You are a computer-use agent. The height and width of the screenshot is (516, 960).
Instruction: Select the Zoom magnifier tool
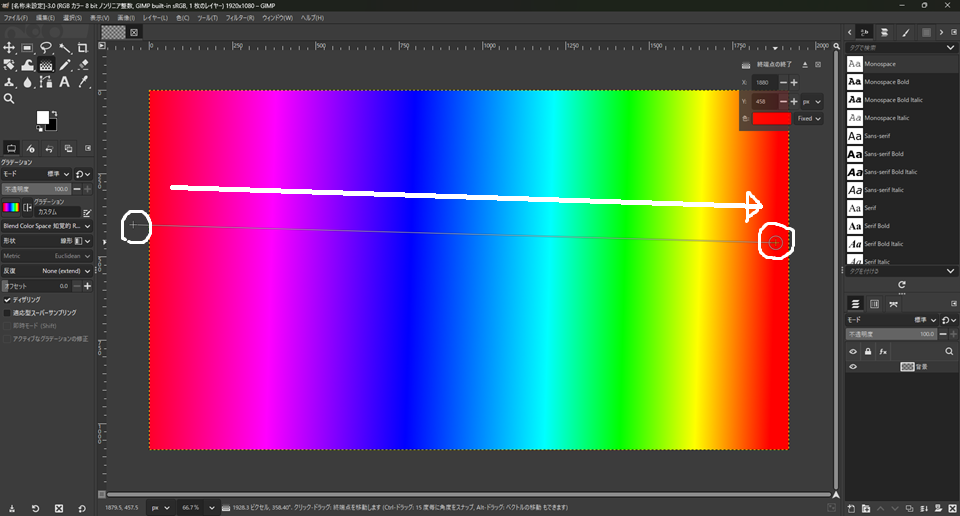[9, 99]
